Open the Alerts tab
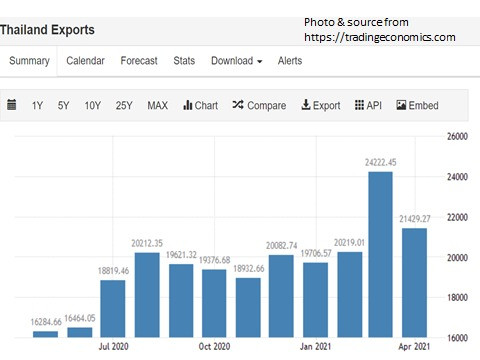The image size is (480, 360). [290, 61]
